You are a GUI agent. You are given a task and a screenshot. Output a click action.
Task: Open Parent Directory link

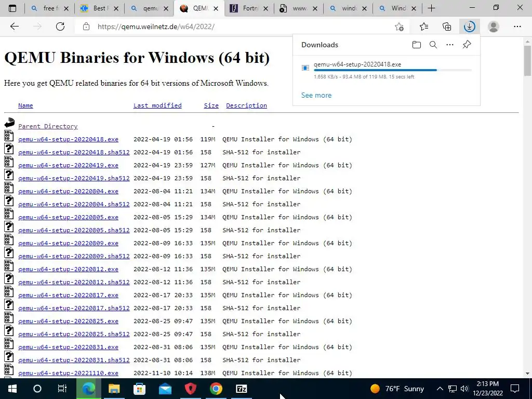point(48,126)
